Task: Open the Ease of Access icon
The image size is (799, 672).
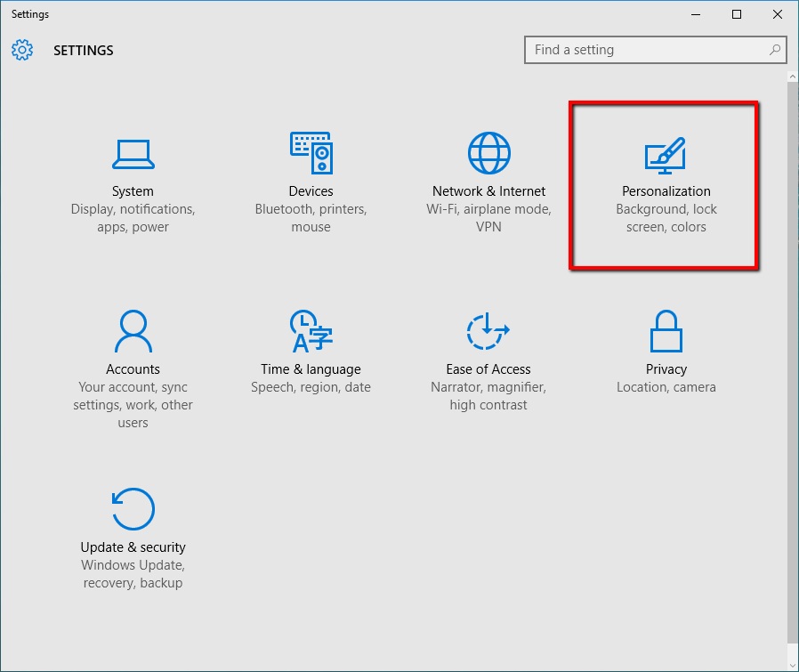Action: pos(488,331)
